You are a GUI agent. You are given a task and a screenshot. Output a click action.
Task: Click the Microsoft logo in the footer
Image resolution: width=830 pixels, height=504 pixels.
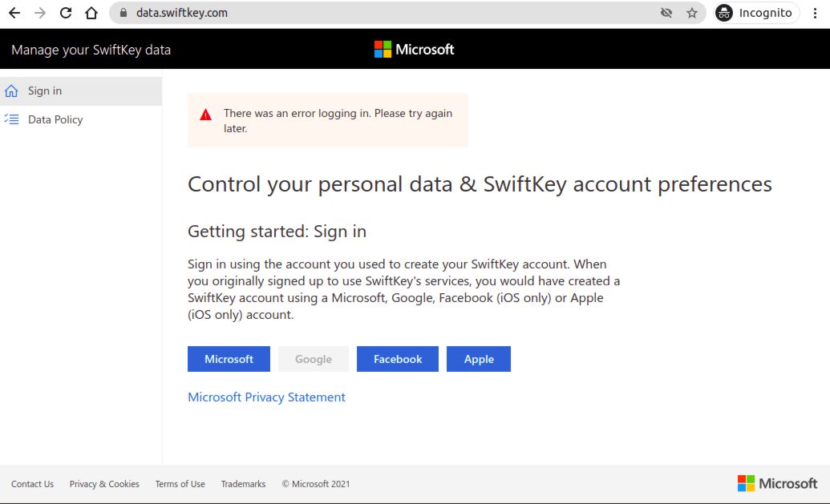[777, 483]
